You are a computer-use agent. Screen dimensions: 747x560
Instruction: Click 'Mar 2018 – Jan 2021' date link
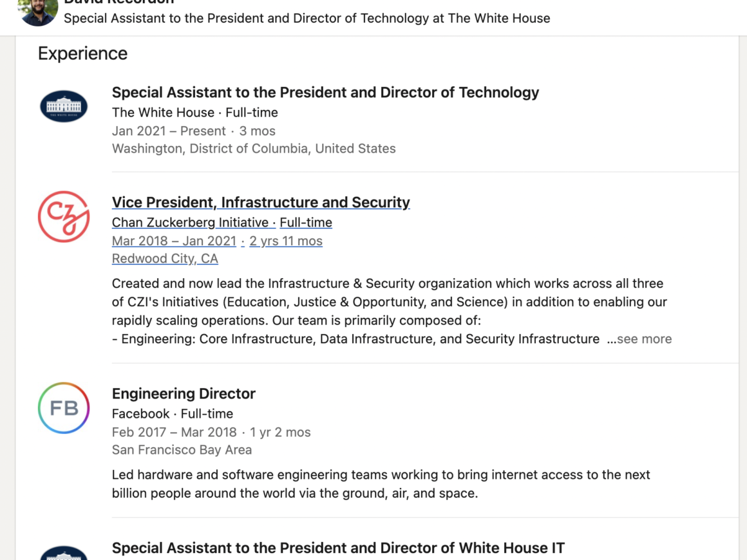tap(174, 241)
